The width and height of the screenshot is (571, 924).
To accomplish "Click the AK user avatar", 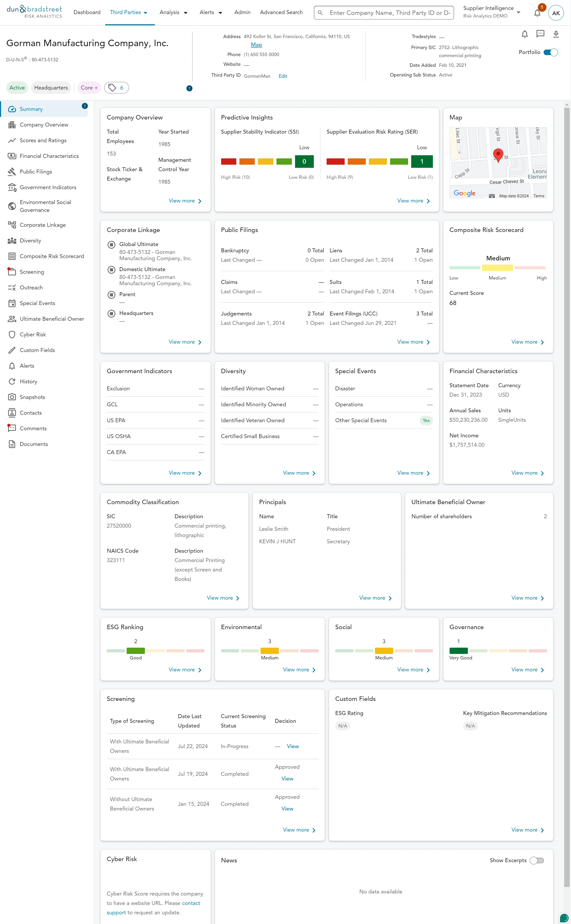I will [556, 13].
